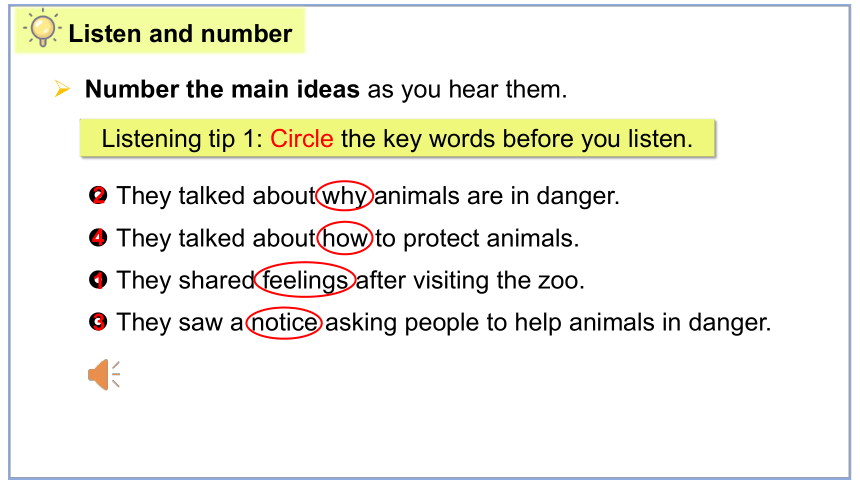Screen dimensions: 860x484
Task: Select number 1 badge beside 'feelings' sentence
Action: (x=98, y=280)
